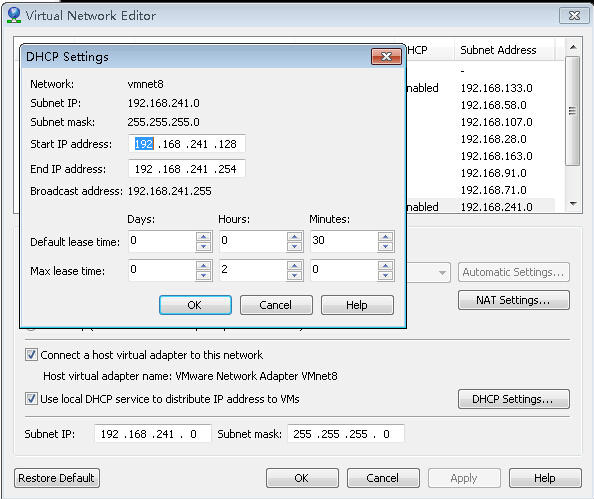This screenshot has height=499, width=594.
Task: Increase Default lease time minutes
Action: click(x=385, y=237)
